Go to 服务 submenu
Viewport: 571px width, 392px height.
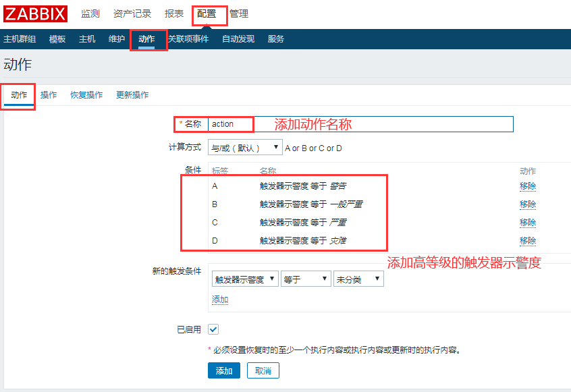pyautogui.click(x=275, y=39)
